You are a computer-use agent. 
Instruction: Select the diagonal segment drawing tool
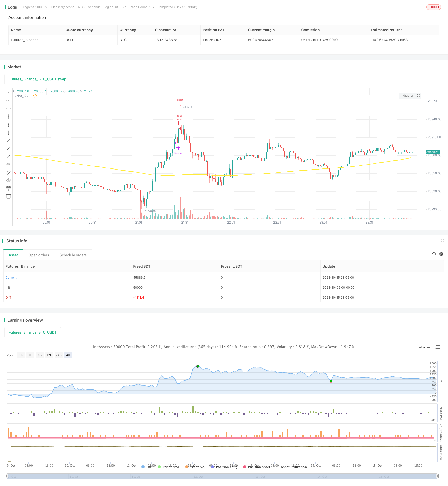(x=8, y=156)
